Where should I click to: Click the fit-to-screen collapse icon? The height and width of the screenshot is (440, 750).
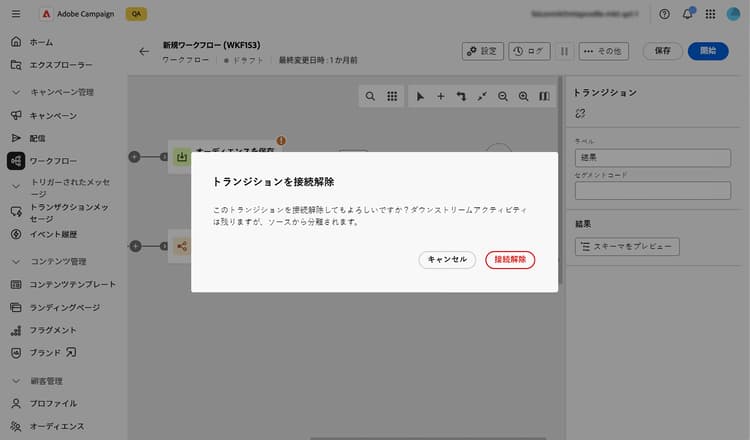click(x=482, y=96)
